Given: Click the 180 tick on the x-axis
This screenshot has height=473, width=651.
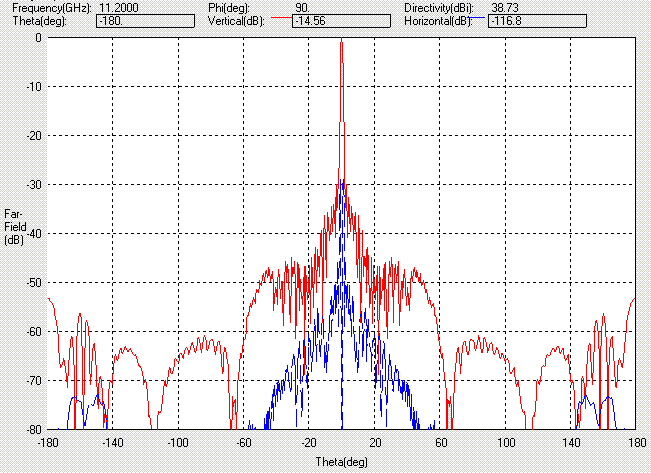Looking at the screenshot, I should [x=634, y=441].
